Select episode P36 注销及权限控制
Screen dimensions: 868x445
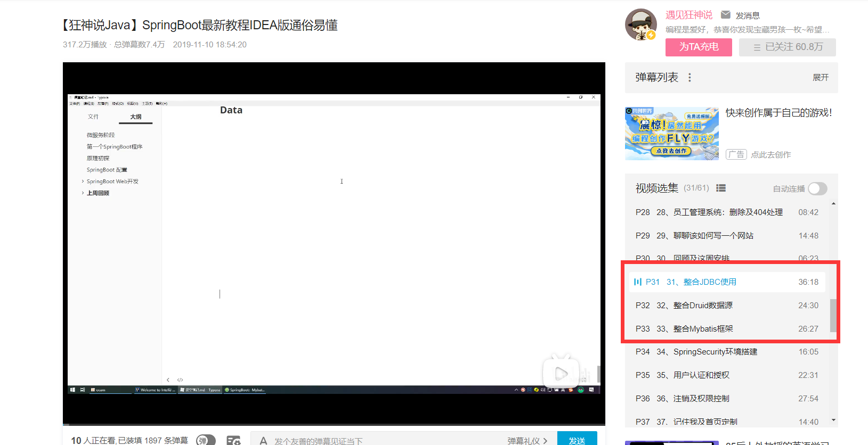tap(727, 399)
